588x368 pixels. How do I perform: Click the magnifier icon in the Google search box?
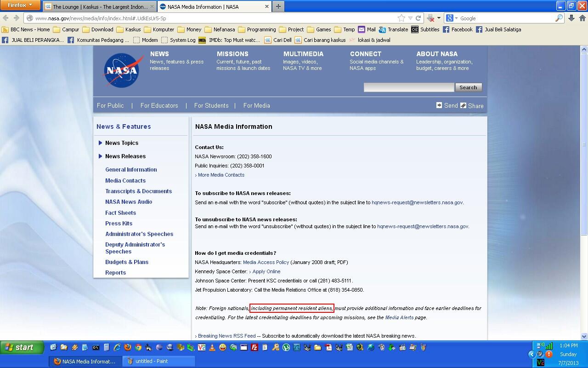[559, 18]
